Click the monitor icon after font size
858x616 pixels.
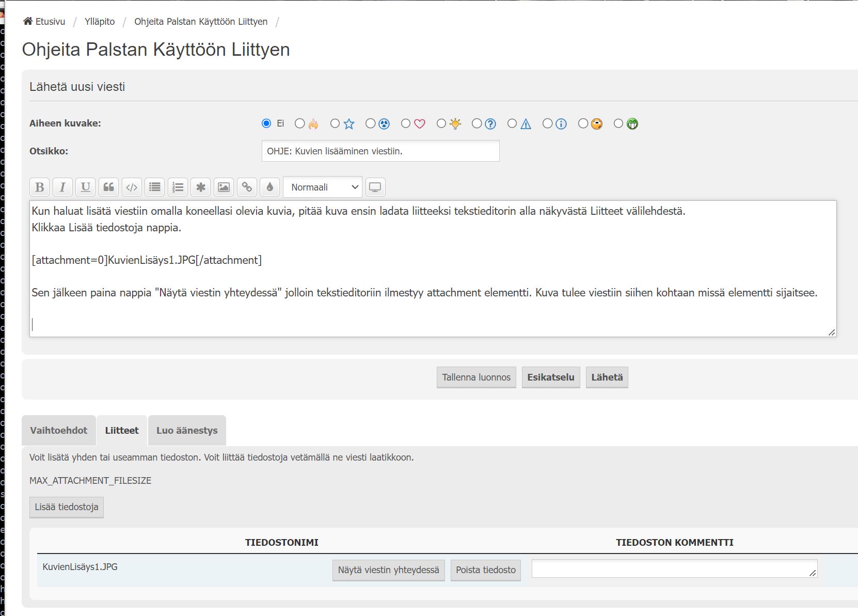pyautogui.click(x=375, y=187)
